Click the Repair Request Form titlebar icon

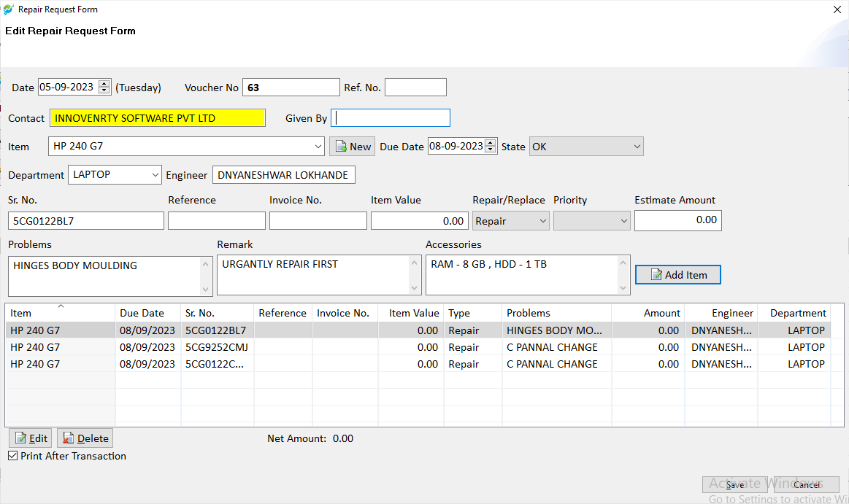9,9
